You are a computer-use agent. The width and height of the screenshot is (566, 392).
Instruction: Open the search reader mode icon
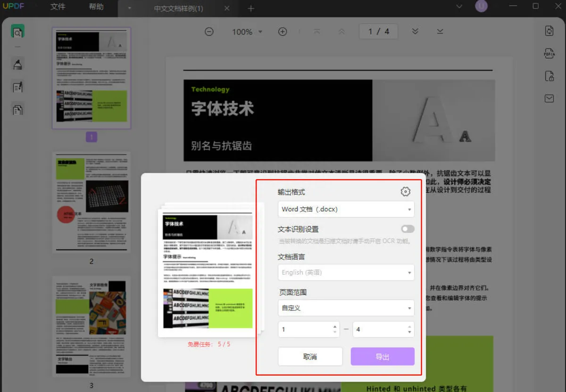17,32
